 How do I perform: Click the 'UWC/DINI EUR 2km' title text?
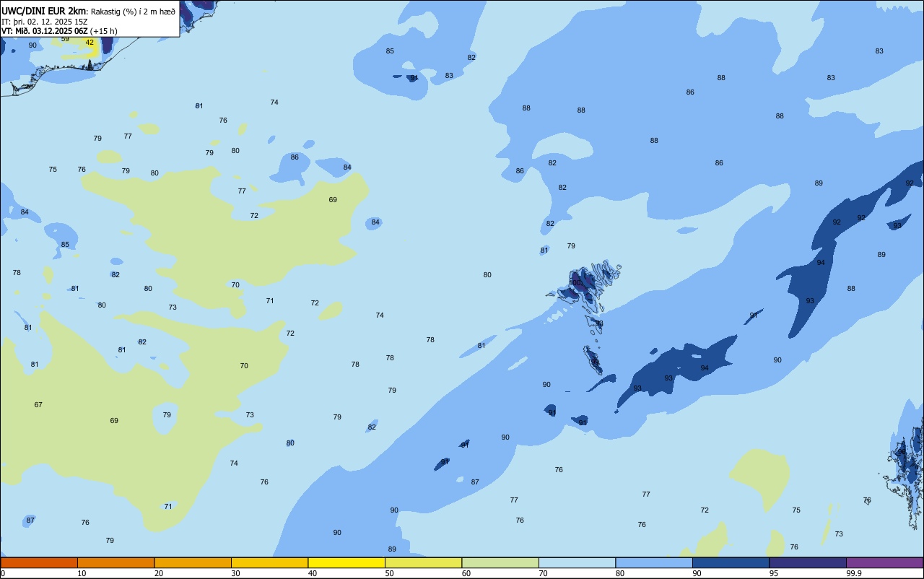(44, 11)
